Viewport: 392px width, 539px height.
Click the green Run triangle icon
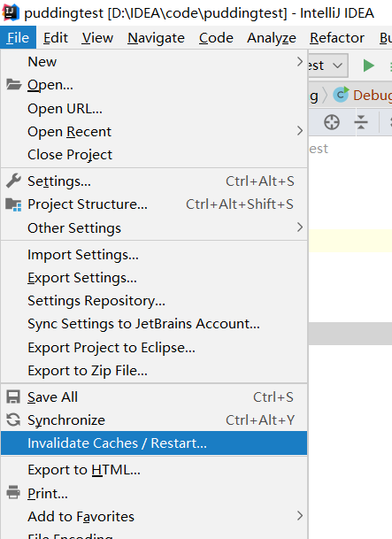point(368,65)
